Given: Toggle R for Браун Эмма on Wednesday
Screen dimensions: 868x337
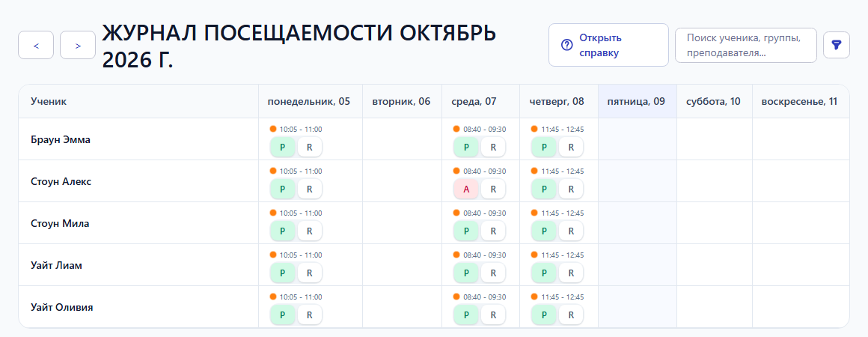Looking at the screenshot, I should [x=492, y=148].
